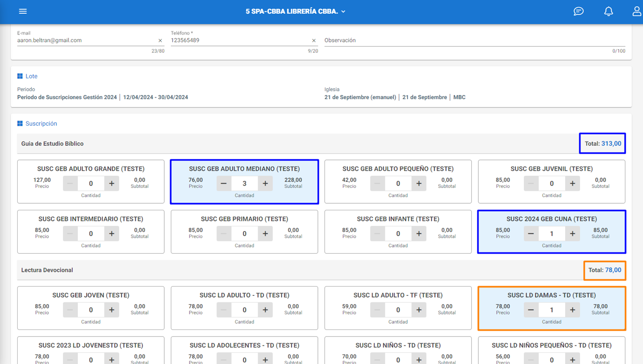Click the 12/04/2024 - 30/04/2024 date range
Screen dimensions: 643x364
(x=155, y=97)
